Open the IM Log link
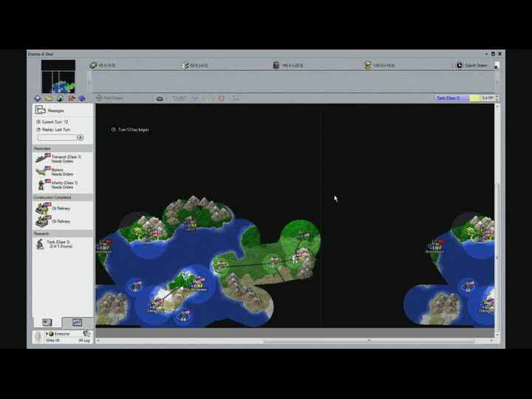The image size is (532, 399). [84, 341]
